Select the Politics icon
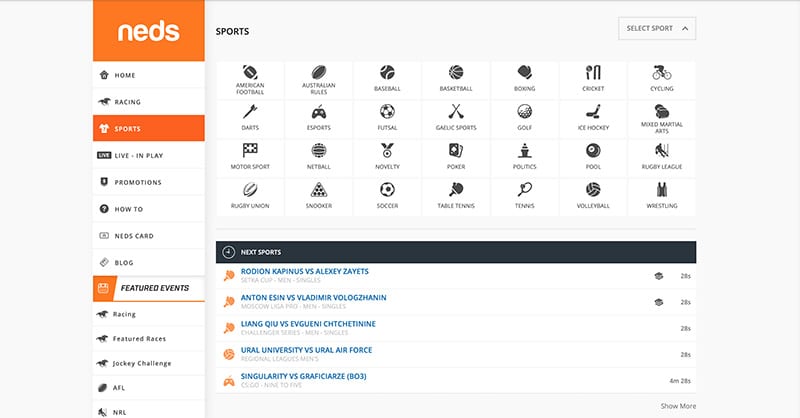The image size is (800, 418). 524,151
